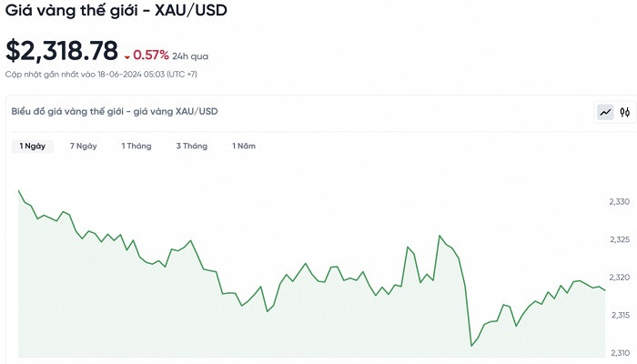Click the 0.57% change percentage

(151, 55)
